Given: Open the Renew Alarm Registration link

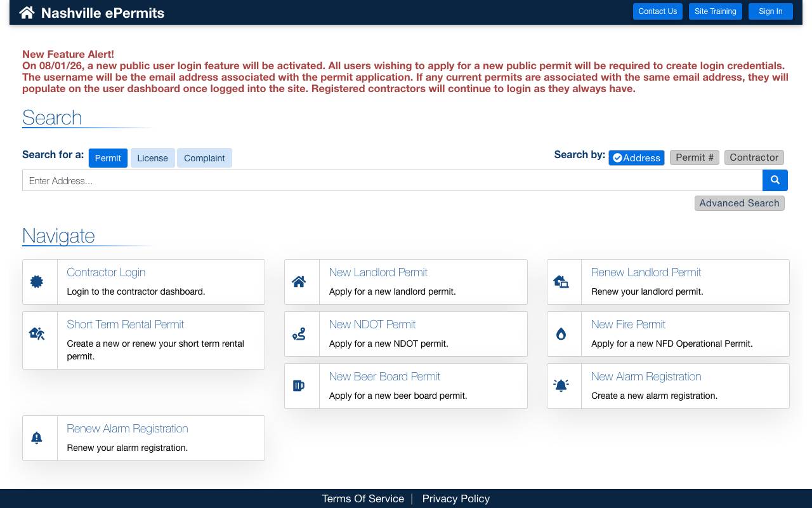Looking at the screenshot, I should click(x=127, y=429).
